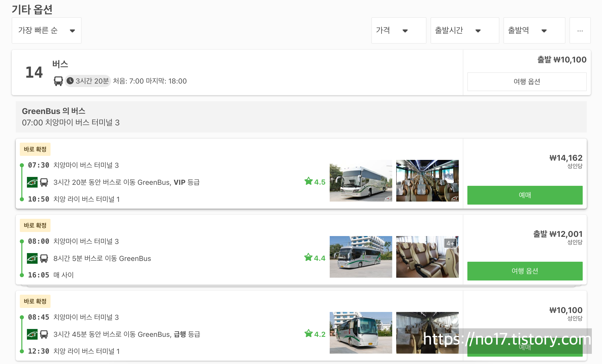Click the star rating 4.4

click(x=315, y=258)
